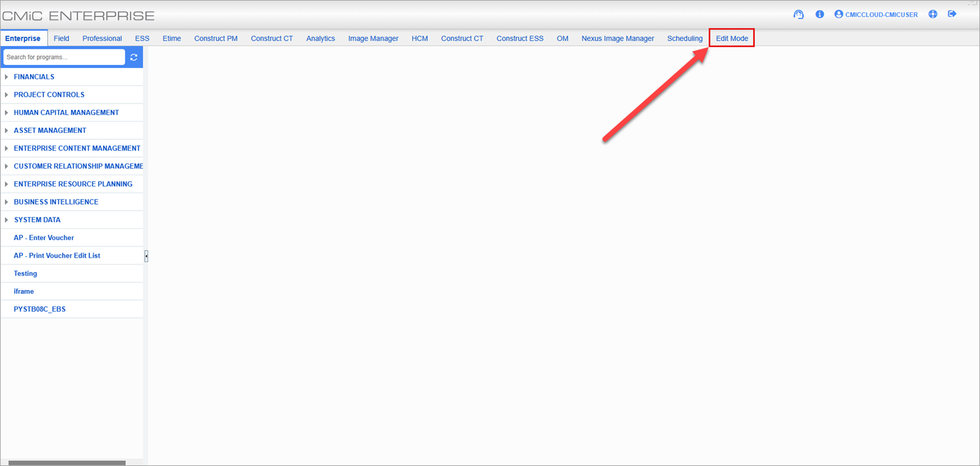
Task: Switch to the Scheduling tab
Action: [685, 38]
